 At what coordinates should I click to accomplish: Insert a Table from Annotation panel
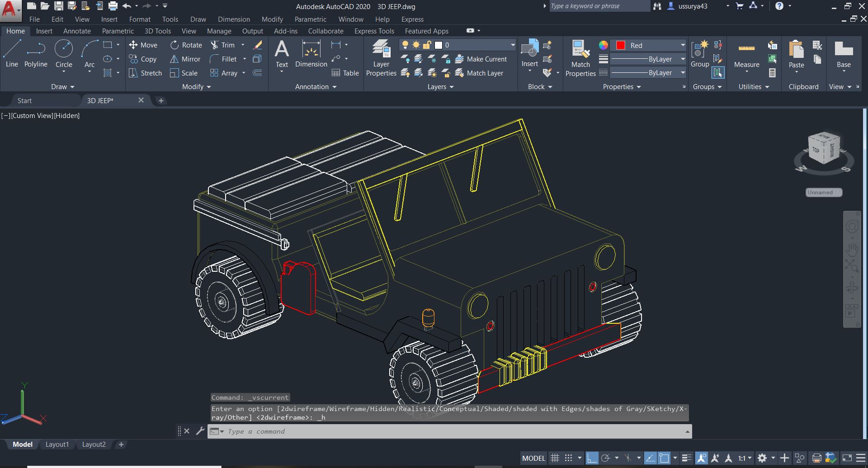[x=345, y=73]
